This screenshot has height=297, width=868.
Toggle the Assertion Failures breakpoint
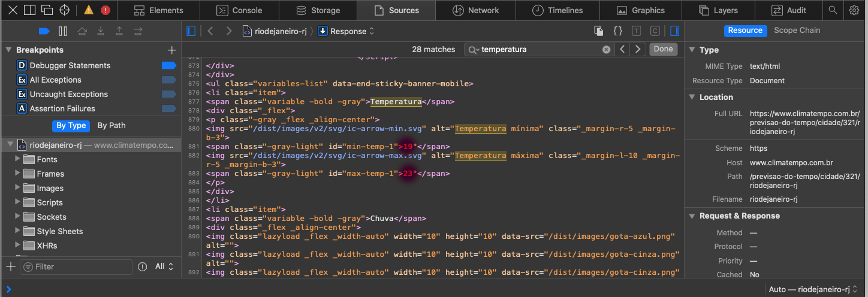tap(168, 108)
